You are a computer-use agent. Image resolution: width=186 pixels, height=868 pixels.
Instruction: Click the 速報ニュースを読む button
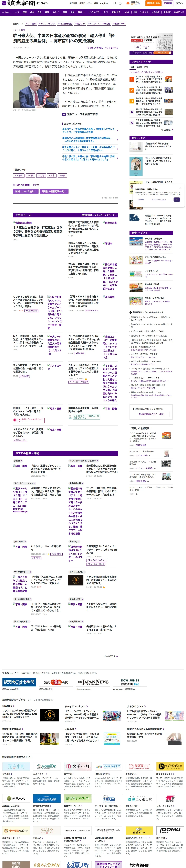coord(25,191)
